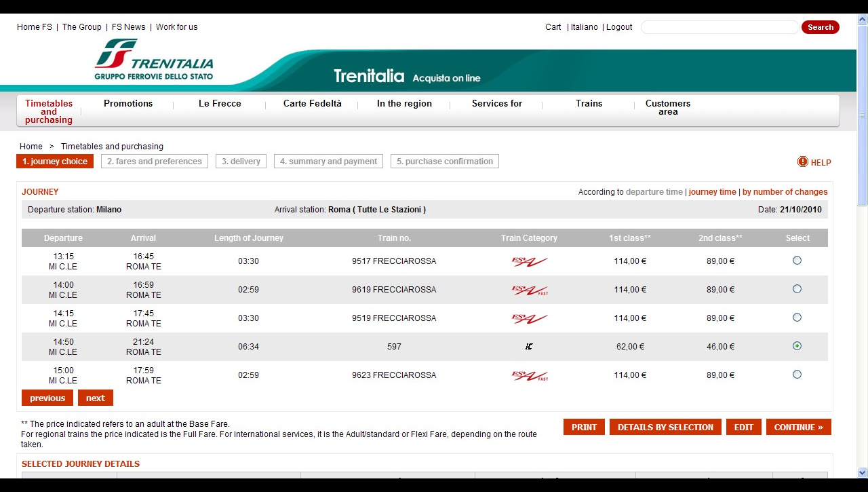Click train number 9517 FRECCIAROSSA
868x492 pixels.
click(x=394, y=261)
